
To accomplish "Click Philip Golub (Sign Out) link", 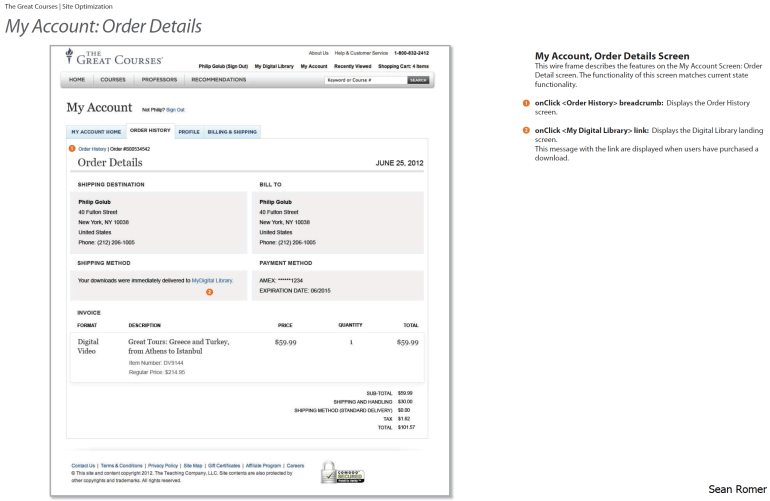I will 223,66.
